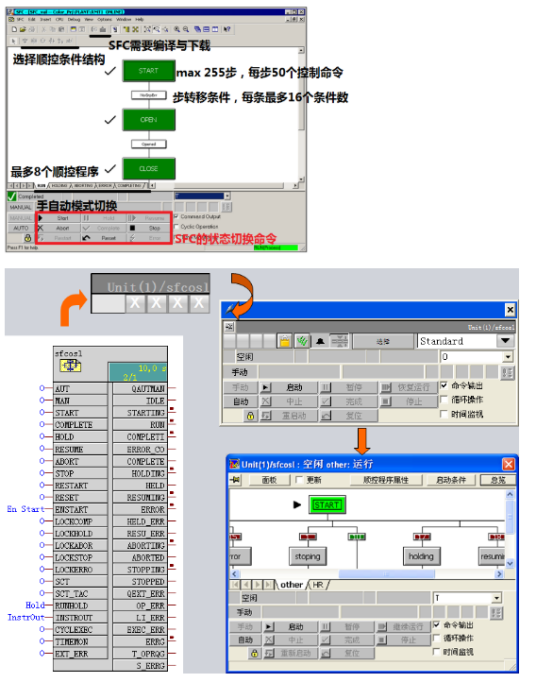Select the holding step box in the chart
This screenshot has width=554, height=682.
421,556
